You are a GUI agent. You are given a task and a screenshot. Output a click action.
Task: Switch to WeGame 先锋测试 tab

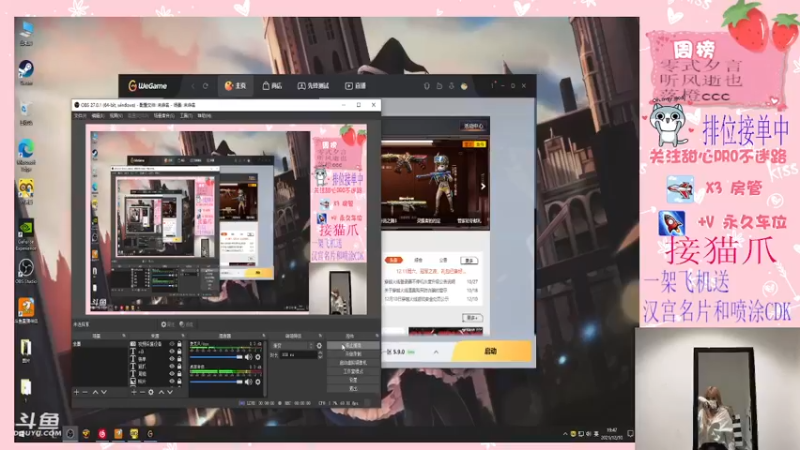point(313,86)
